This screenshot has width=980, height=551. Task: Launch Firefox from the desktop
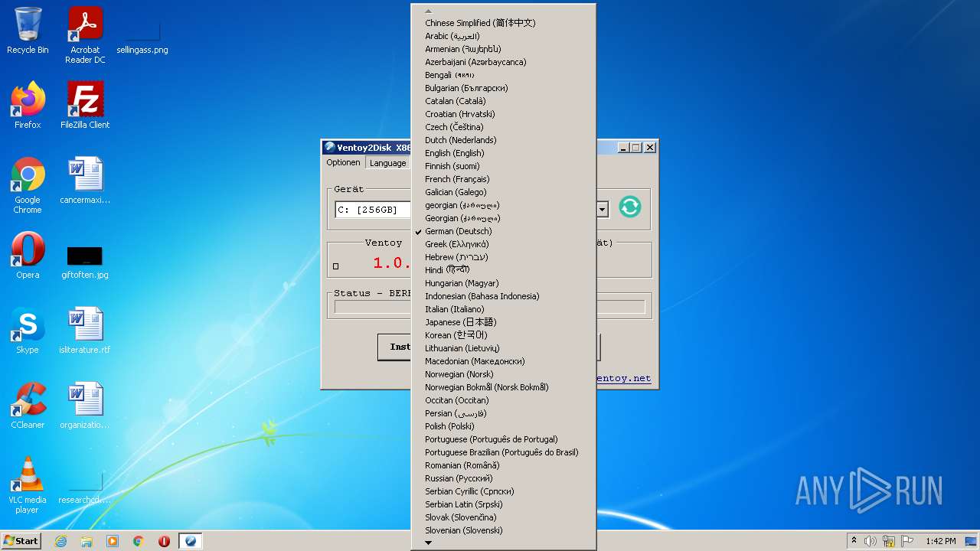[28, 106]
